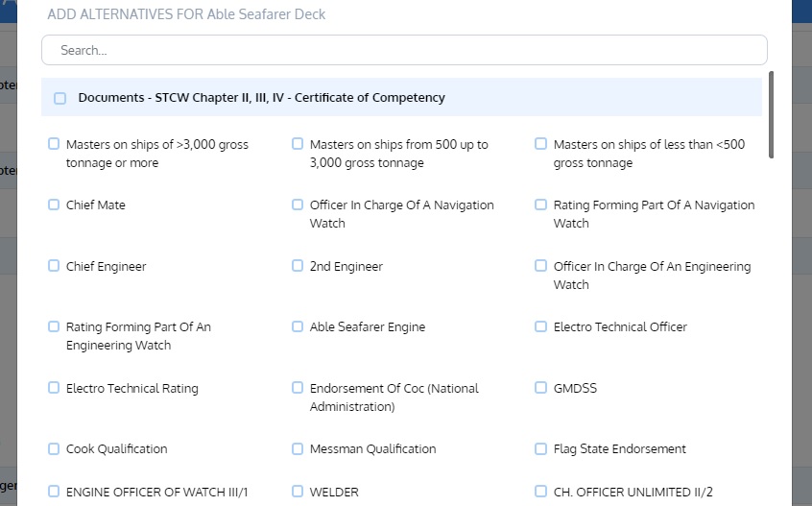The image size is (812, 506).
Task: Select Rating Forming Part Of A Navigation Watch
Action: pyautogui.click(x=541, y=205)
